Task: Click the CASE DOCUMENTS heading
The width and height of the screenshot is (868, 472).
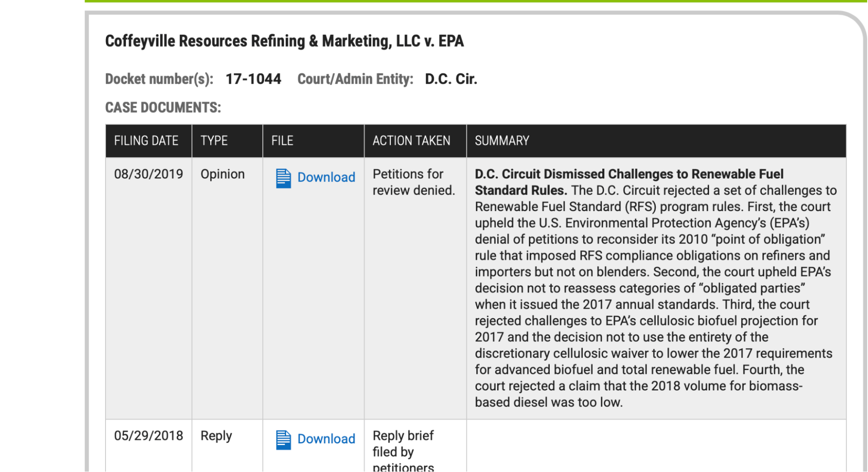Action: (x=163, y=107)
